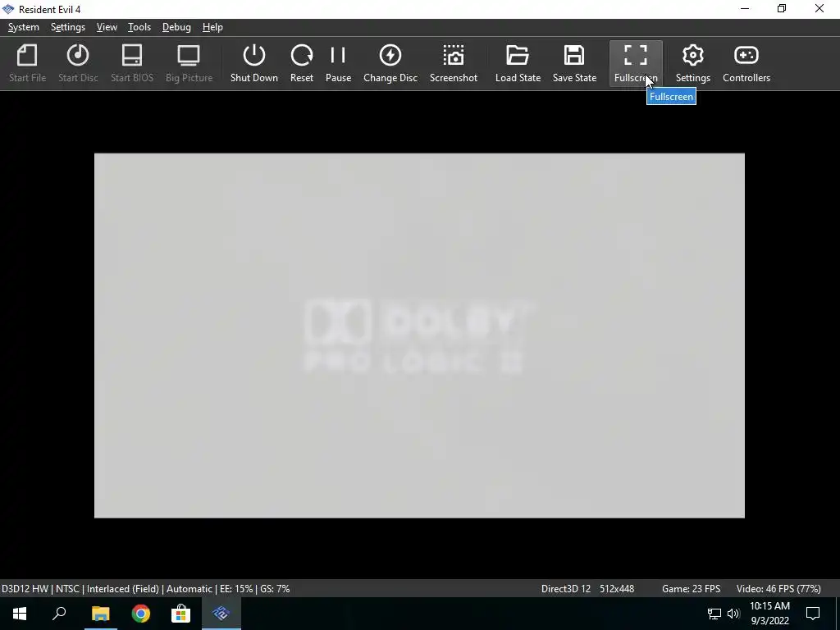Open the Debug menu

tap(176, 27)
